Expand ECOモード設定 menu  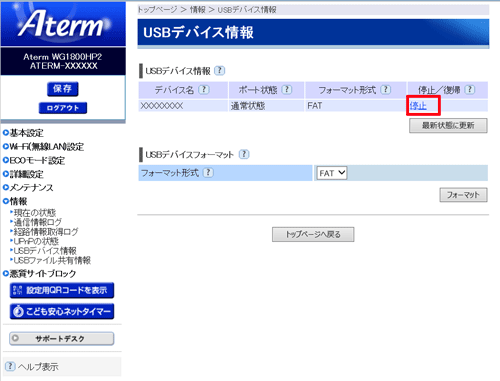(34, 160)
